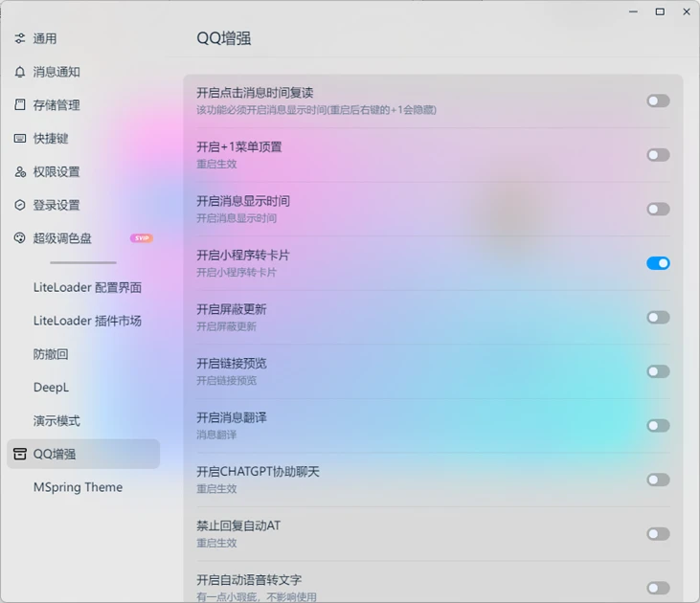Enable 开启链接预览 toggle
The height and width of the screenshot is (603, 700).
click(658, 371)
